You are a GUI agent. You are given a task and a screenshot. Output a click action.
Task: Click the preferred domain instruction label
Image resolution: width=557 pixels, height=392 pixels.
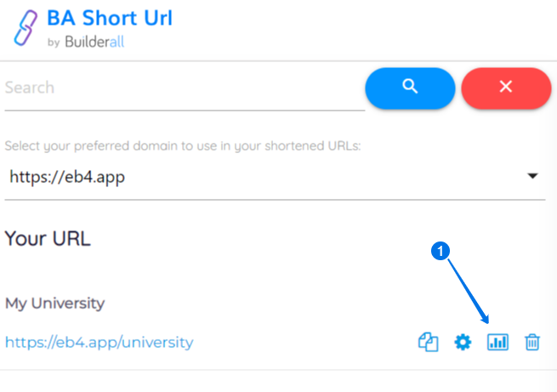pyautogui.click(x=183, y=146)
